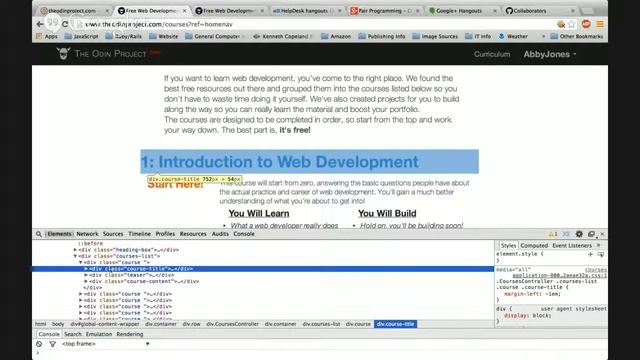Select div.course-title breadcrumb item
640x360 pixels.
coord(395,324)
